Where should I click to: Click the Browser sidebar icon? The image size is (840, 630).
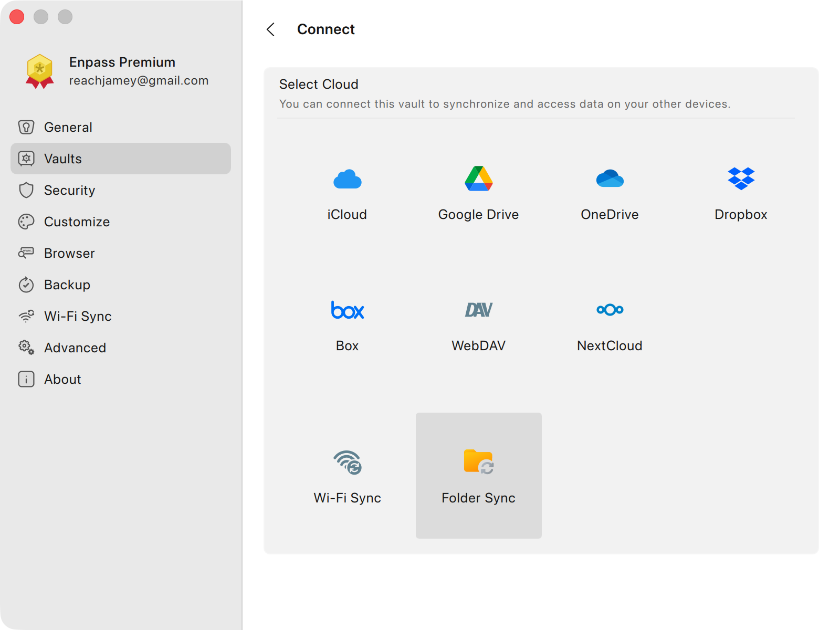(26, 253)
